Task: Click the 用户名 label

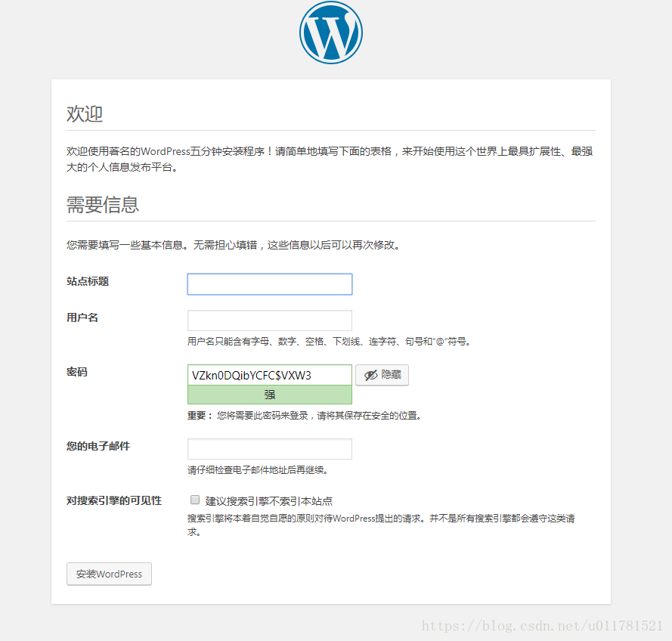Action: pyautogui.click(x=82, y=317)
